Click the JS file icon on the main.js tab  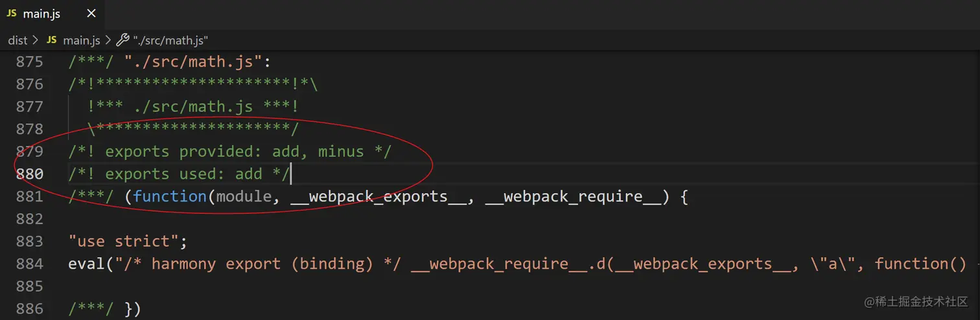12,14
